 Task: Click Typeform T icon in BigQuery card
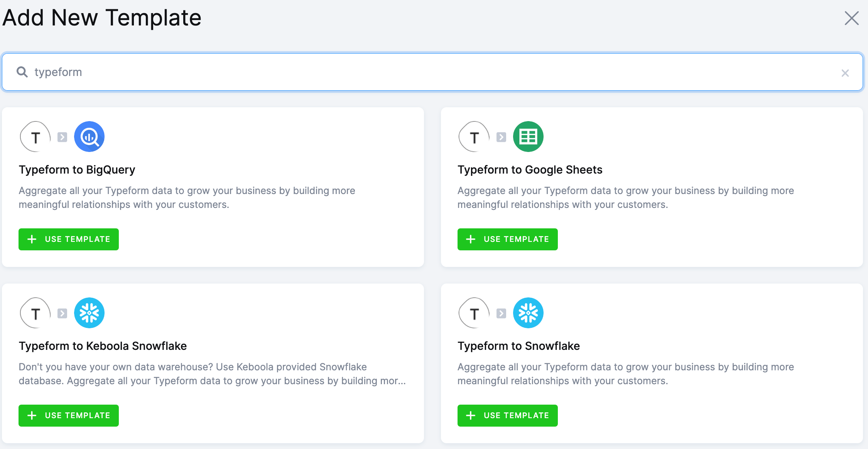(x=35, y=137)
